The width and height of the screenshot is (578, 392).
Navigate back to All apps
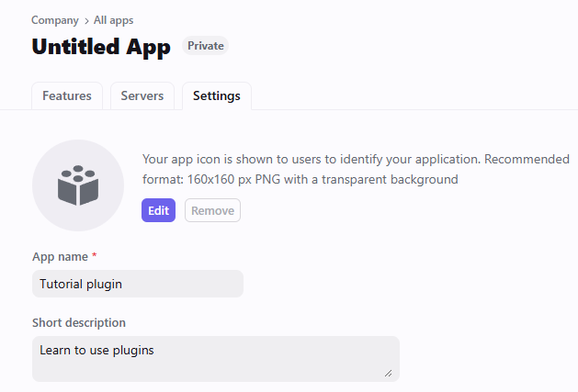[114, 20]
